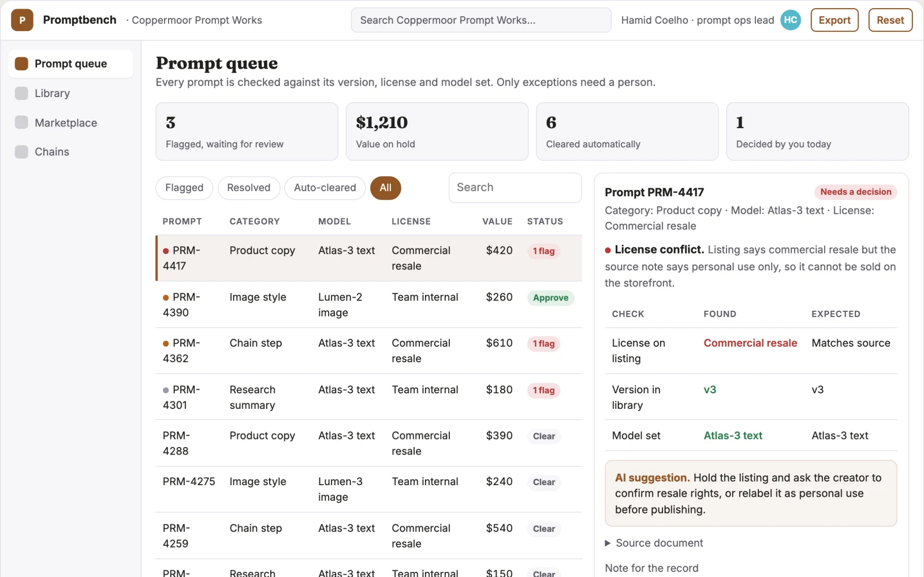Select the All filter pill

coord(386,188)
